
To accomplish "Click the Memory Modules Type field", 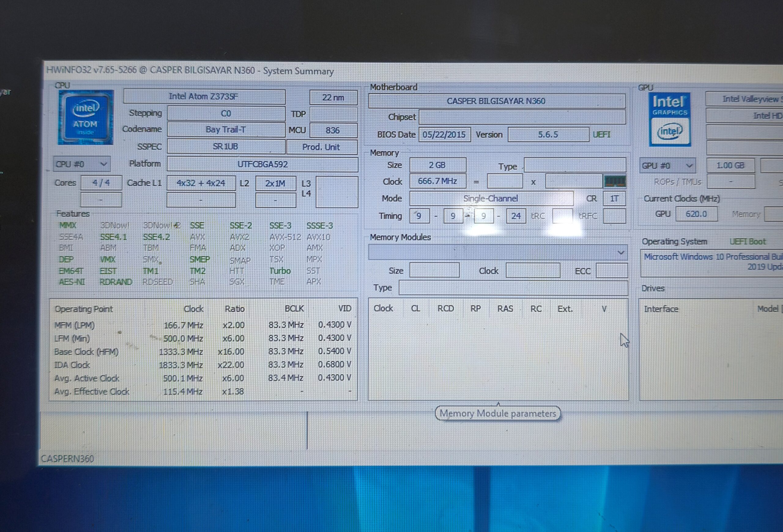I will (513, 288).
